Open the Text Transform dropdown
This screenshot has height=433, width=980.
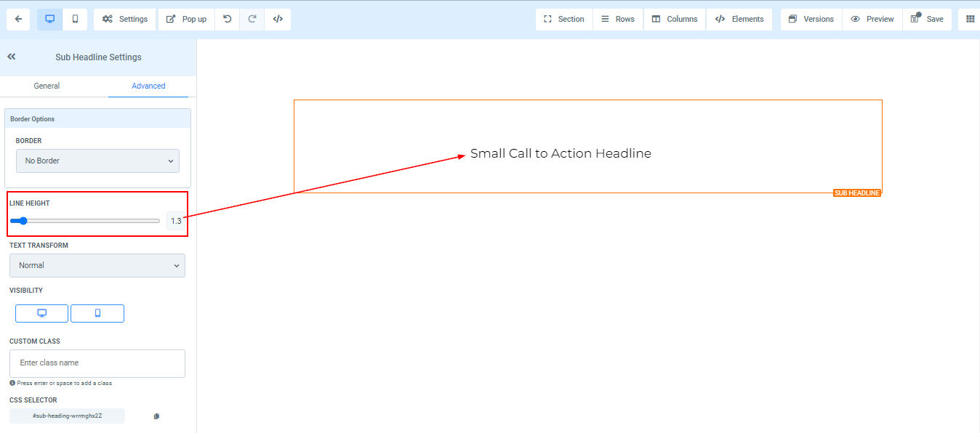click(x=97, y=265)
